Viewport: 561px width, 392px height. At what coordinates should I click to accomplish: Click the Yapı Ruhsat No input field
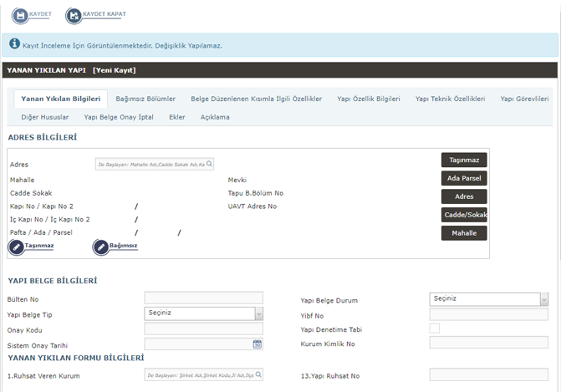[x=488, y=375]
